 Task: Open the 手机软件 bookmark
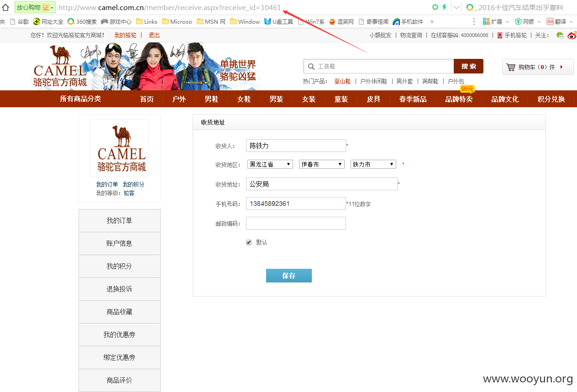[x=408, y=21]
